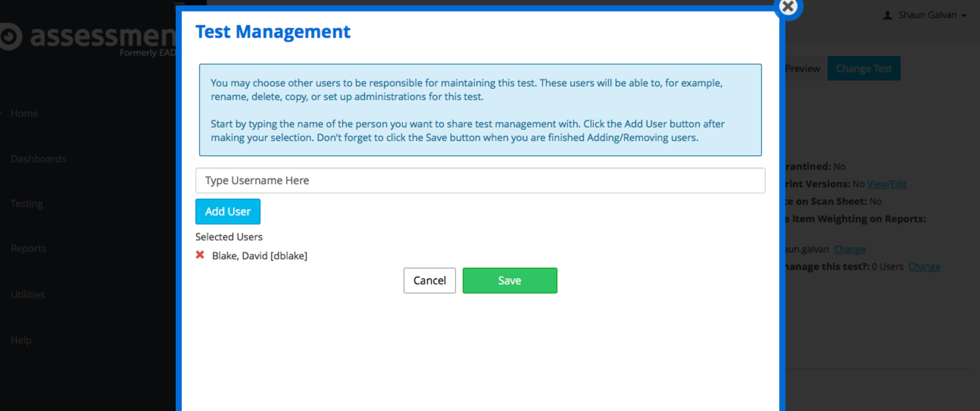Open Home in the sidebar
Image resolution: width=980 pixels, height=411 pixels.
[x=24, y=114]
